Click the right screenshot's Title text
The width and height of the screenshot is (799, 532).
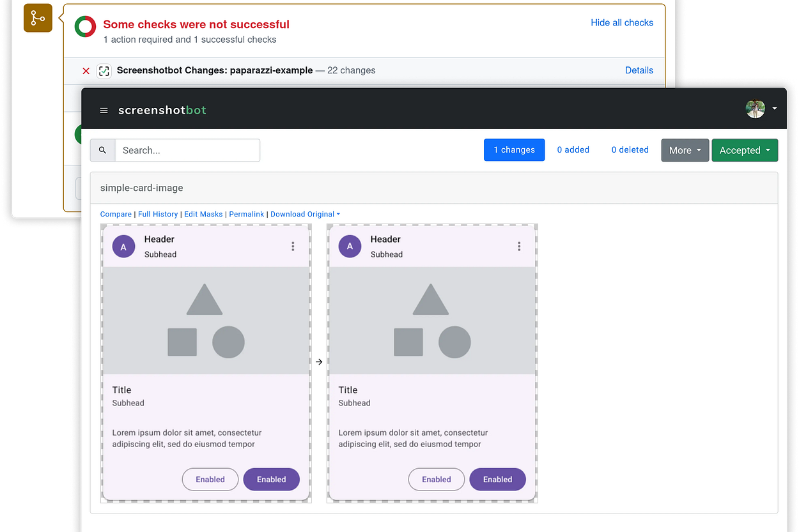pos(348,390)
